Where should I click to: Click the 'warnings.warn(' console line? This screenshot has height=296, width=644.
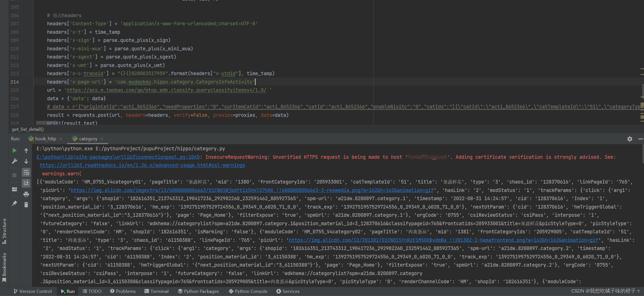click(62, 174)
